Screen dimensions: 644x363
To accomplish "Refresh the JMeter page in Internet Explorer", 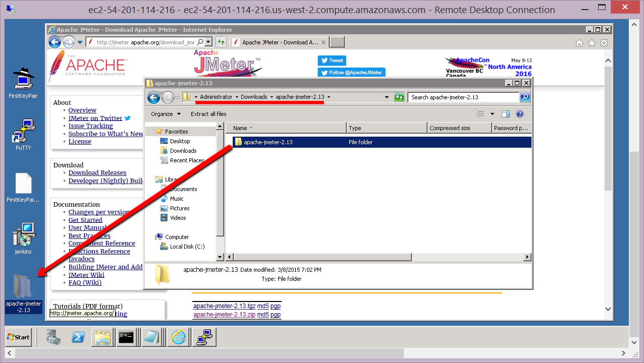I will (x=221, y=42).
